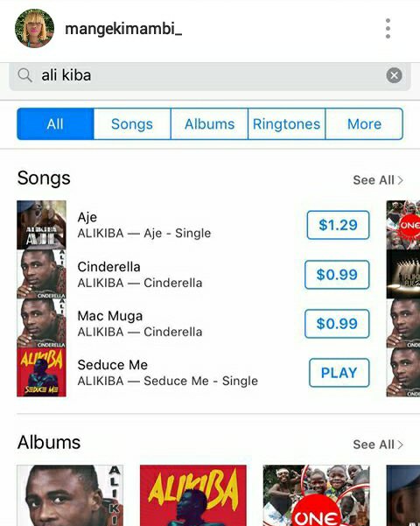This screenshot has width=420, height=526.
Task: Click the mangekimambi_ username
Action: (x=123, y=29)
